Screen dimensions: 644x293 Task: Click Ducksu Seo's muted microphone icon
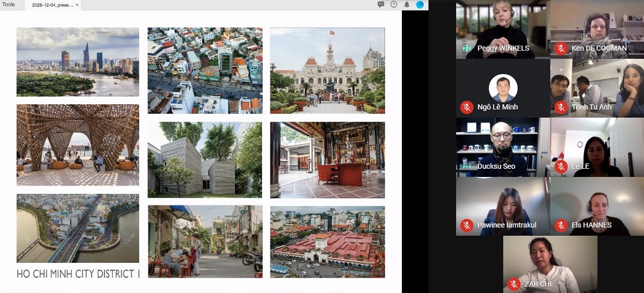click(x=467, y=166)
